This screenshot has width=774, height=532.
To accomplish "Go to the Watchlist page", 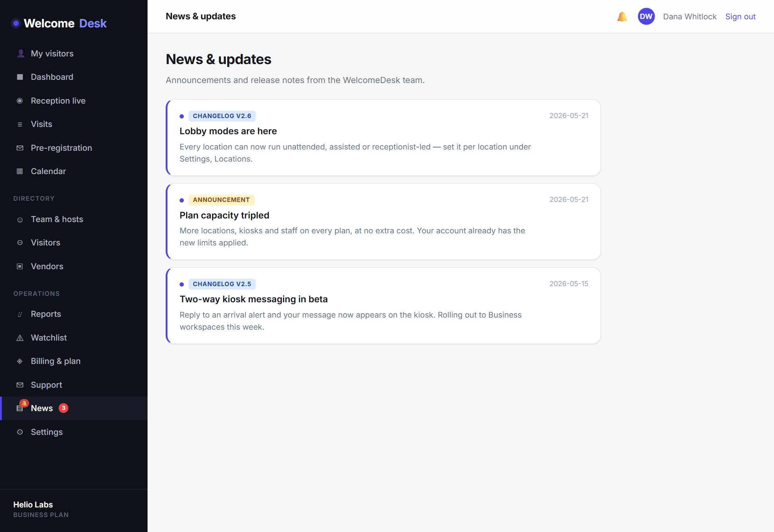I will point(74,338).
